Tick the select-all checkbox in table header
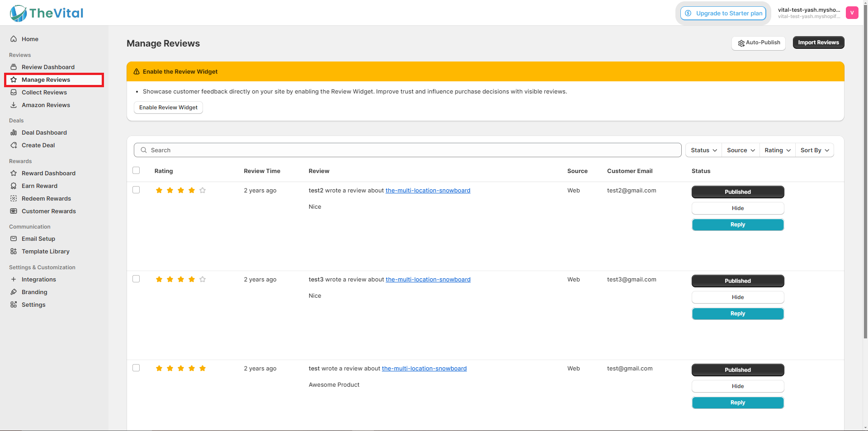 (136, 170)
